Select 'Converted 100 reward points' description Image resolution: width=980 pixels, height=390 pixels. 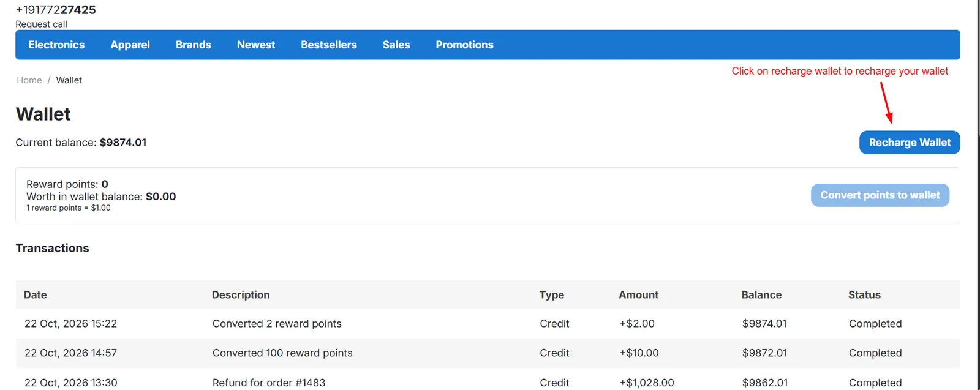tap(282, 353)
